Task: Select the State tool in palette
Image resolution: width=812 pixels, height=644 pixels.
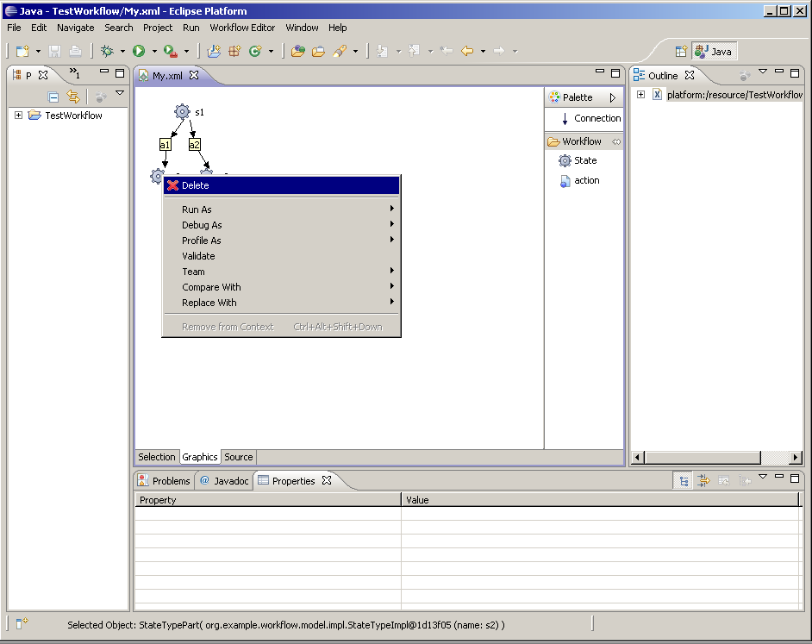Action: 584,160
